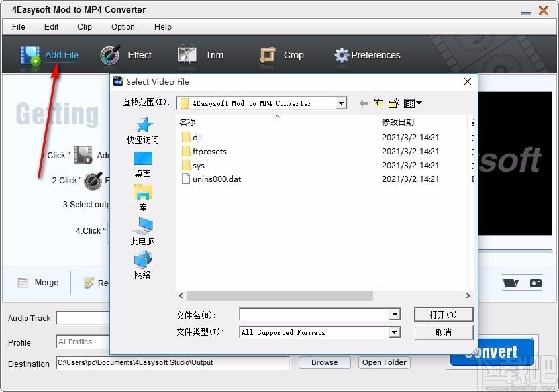Open the Option menu
Viewport: 559px width, 392px height.
coord(123,27)
